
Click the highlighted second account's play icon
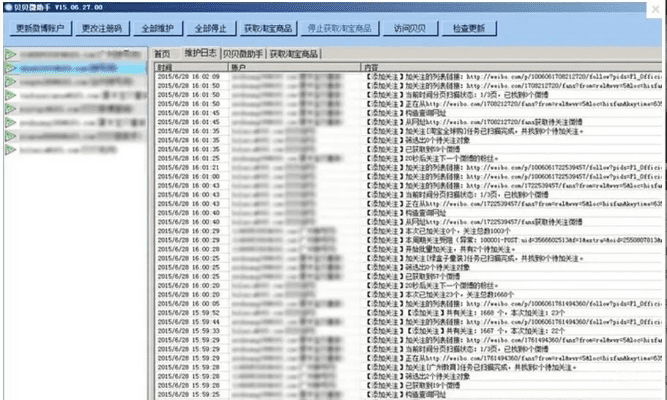click(x=11, y=68)
